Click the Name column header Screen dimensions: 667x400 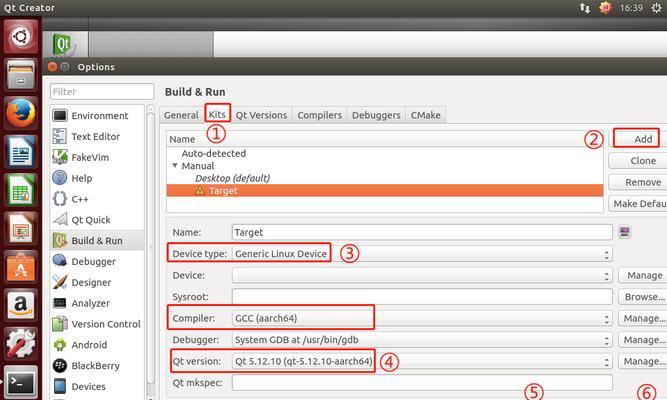[x=385, y=139]
